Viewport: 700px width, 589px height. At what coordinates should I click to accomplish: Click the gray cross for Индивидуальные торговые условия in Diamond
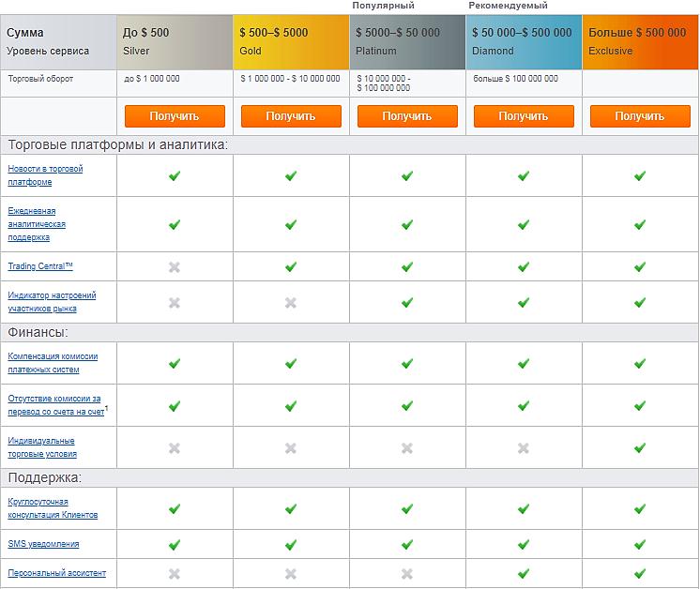[x=524, y=448]
